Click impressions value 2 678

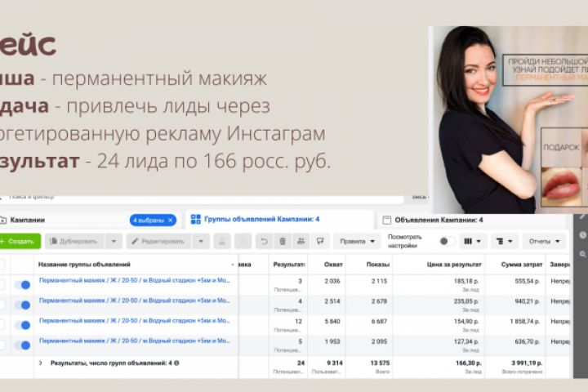click(379, 301)
